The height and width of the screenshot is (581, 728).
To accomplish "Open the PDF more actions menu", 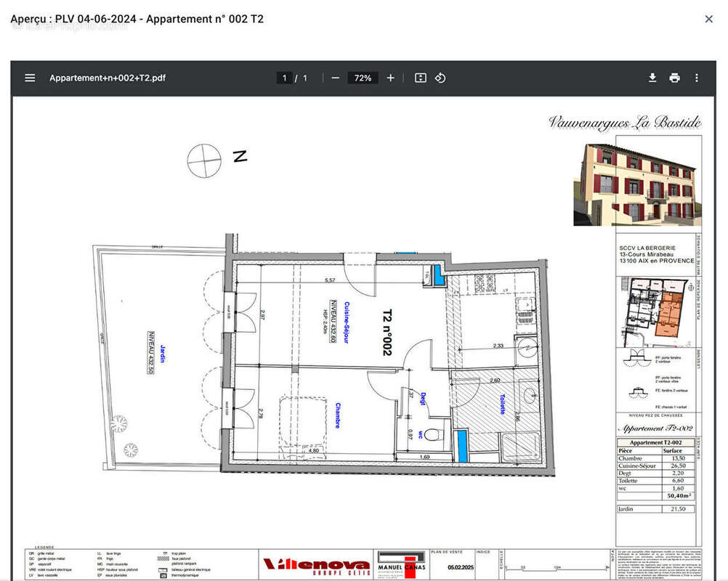I will click(x=696, y=78).
